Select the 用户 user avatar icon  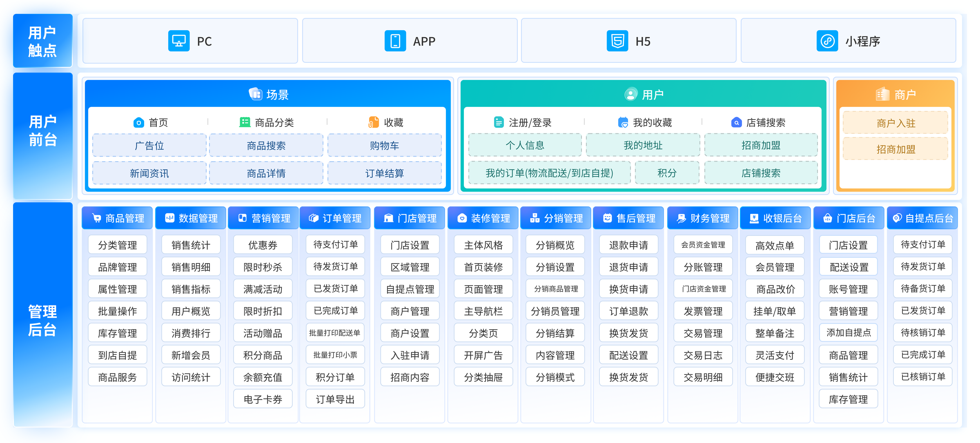point(631,93)
